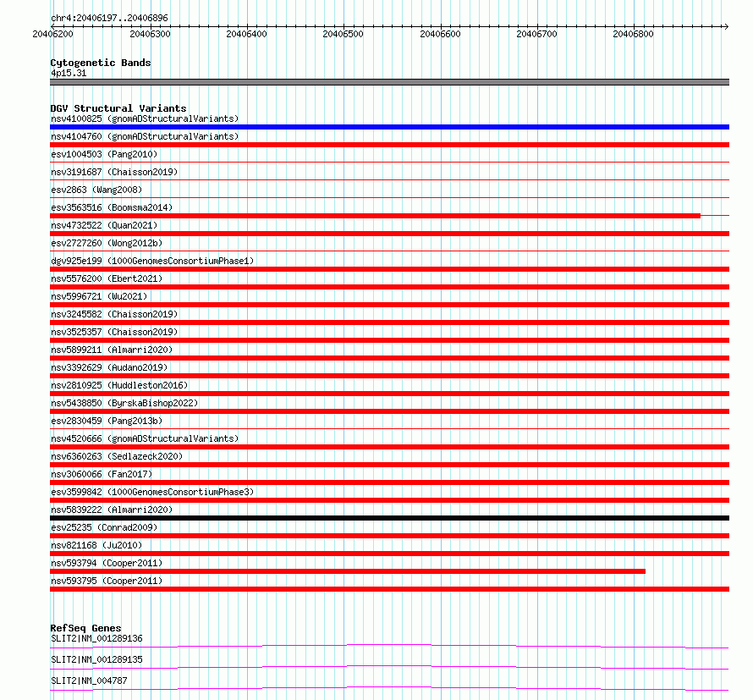Click the SLIT2|NM_001289136 gene label
The width and height of the screenshot is (753, 700).
coord(96,638)
